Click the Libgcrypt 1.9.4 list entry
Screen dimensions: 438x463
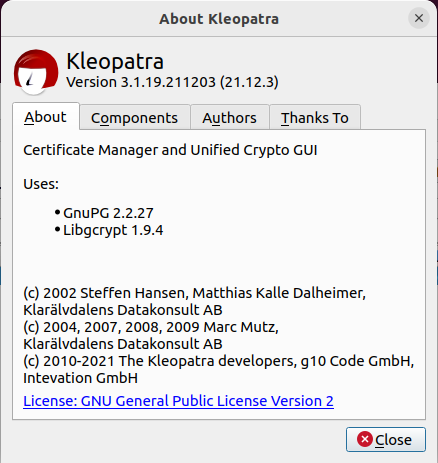113,230
